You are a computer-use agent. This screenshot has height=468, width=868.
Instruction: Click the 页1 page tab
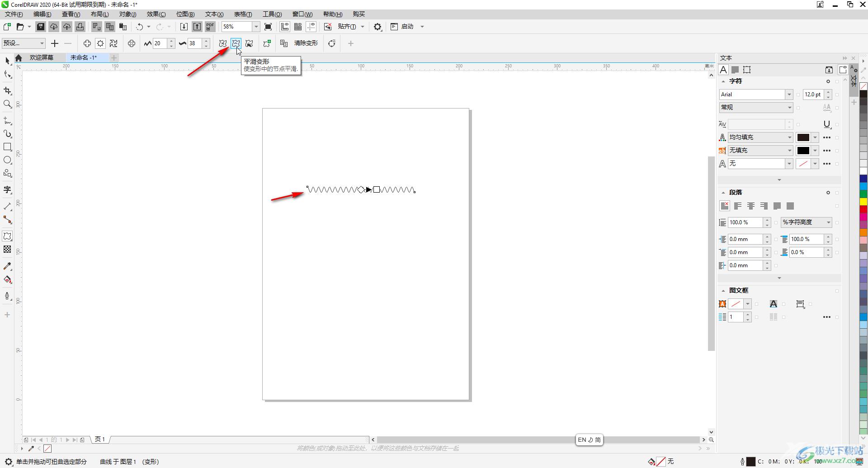coord(100,440)
